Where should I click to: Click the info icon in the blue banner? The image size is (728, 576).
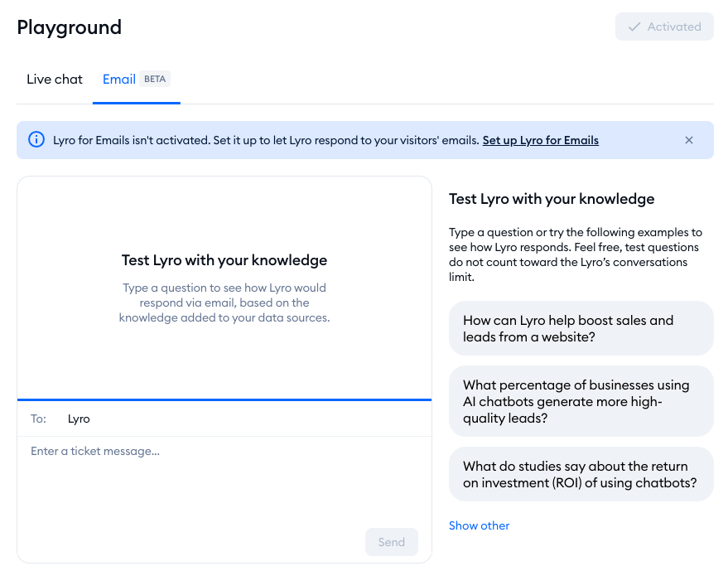[x=36, y=140]
